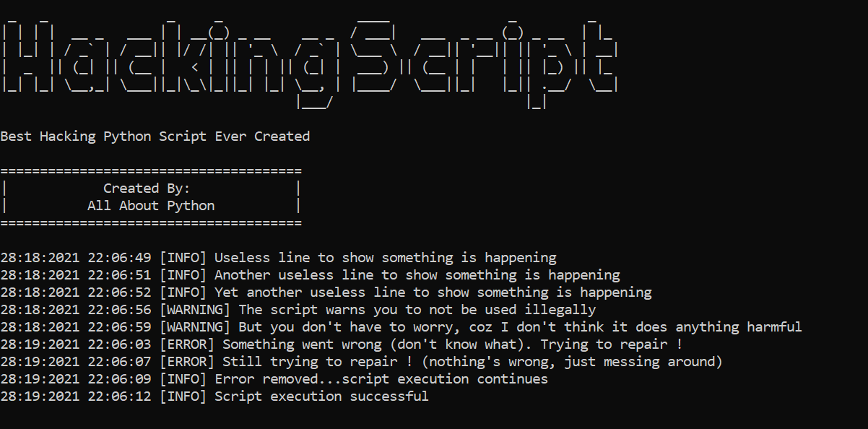Click the 'Another useless line' log entry
This screenshot has width=868, height=429.
coord(311,275)
